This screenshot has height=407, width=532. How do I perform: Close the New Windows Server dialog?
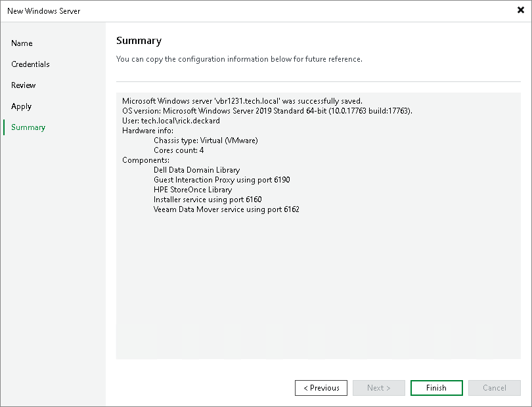pos(520,11)
